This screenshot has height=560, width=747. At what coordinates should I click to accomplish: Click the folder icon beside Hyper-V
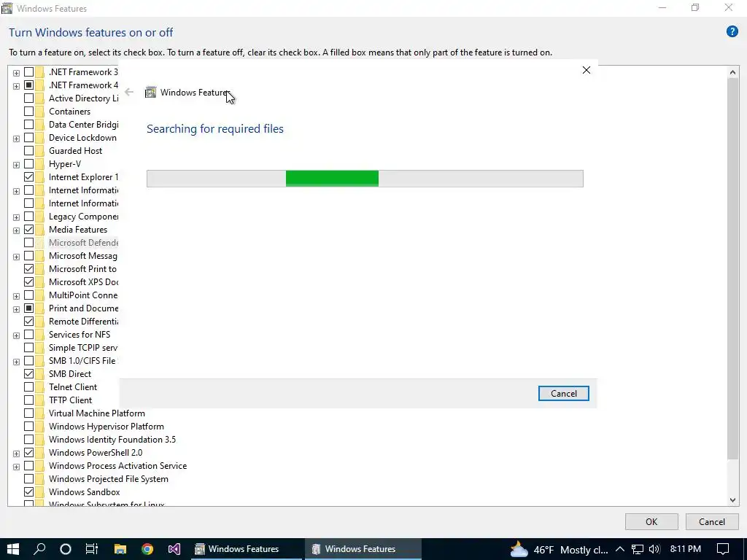pos(39,164)
